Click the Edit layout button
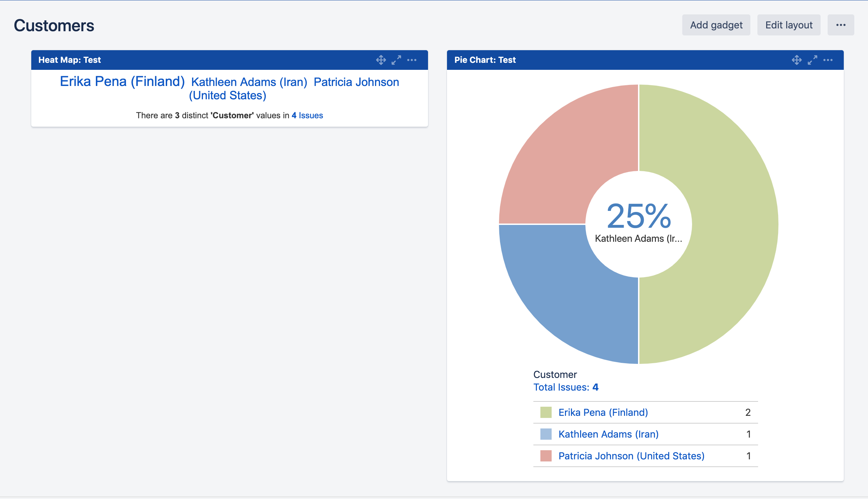The image size is (868, 499). pyautogui.click(x=789, y=25)
